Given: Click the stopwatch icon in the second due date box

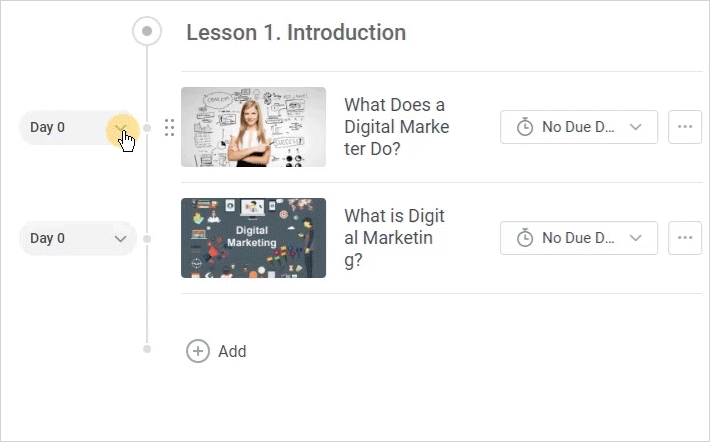Looking at the screenshot, I should (x=525, y=238).
